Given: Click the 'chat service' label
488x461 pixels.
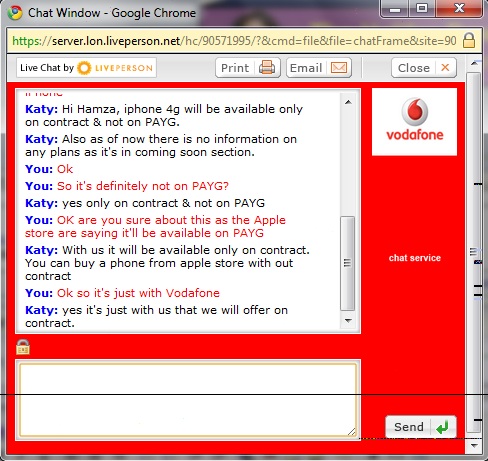Looking at the screenshot, I should coord(415,258).
